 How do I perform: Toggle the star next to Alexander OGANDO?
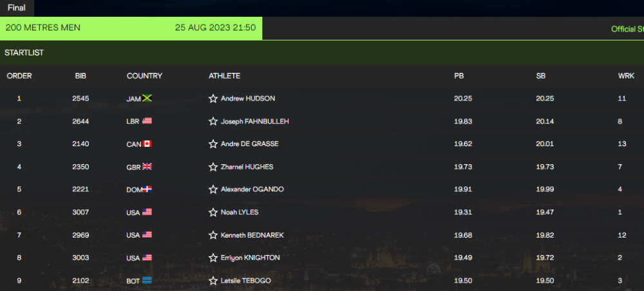(213, 190)
